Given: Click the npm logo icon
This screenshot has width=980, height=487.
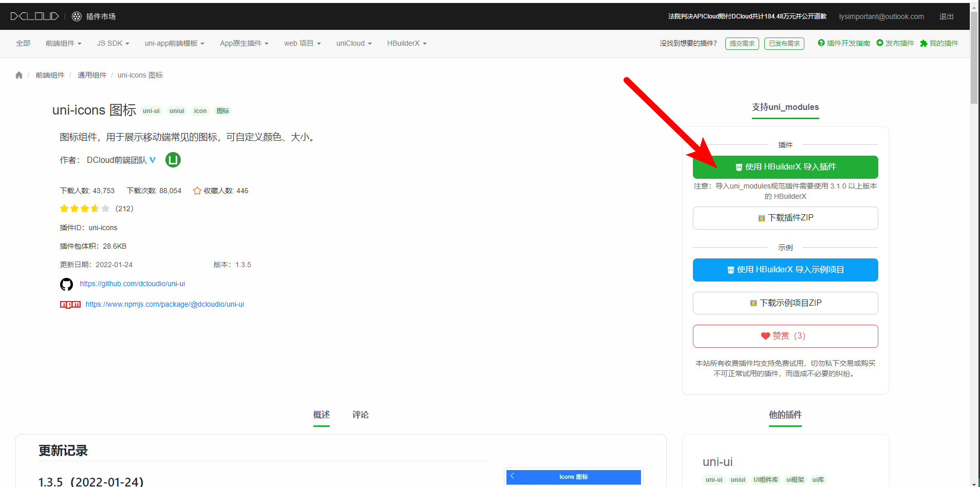Looking at the screenshot, I should (x=70, y=305).
